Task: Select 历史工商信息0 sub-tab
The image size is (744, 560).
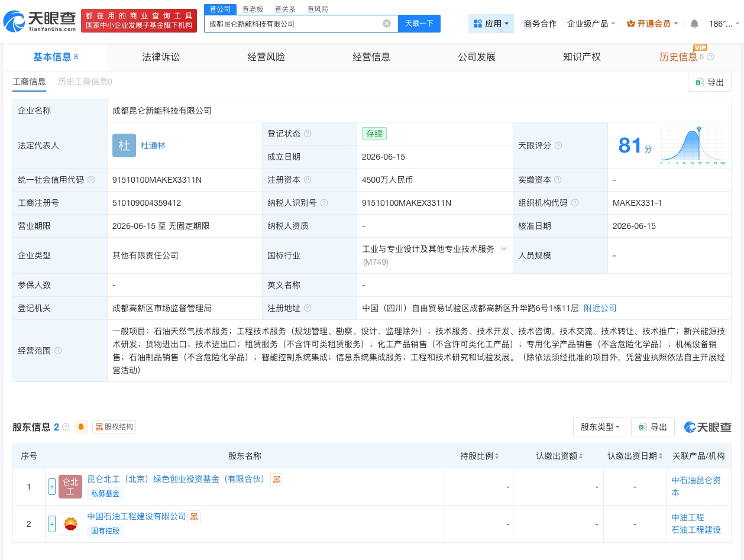Action: click(x=85, y=82)
